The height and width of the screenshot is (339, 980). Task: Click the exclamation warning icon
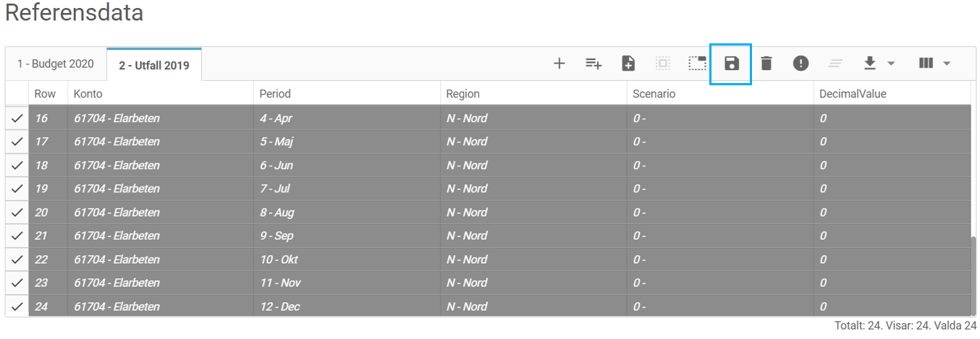(x=801, y=64)
